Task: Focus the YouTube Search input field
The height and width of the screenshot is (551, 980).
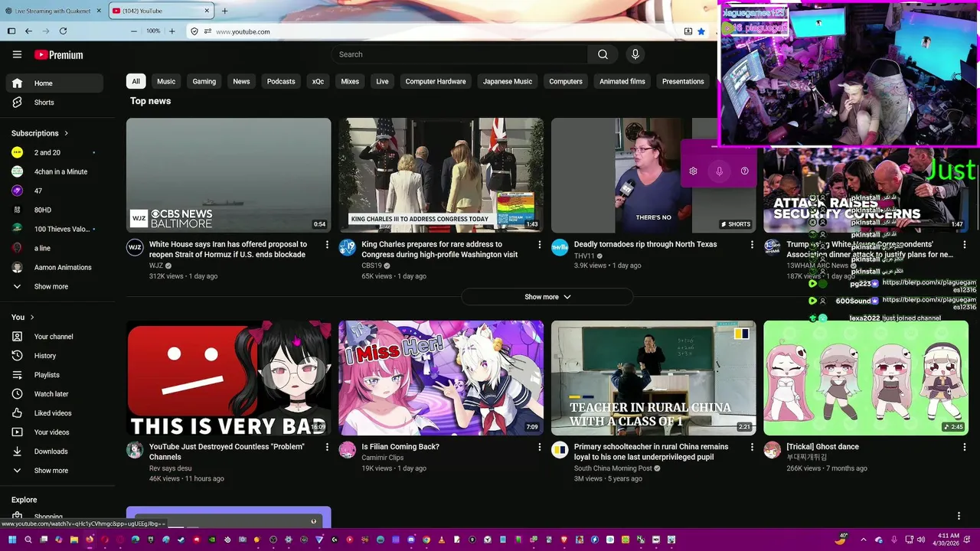Action: pos(459,54)
